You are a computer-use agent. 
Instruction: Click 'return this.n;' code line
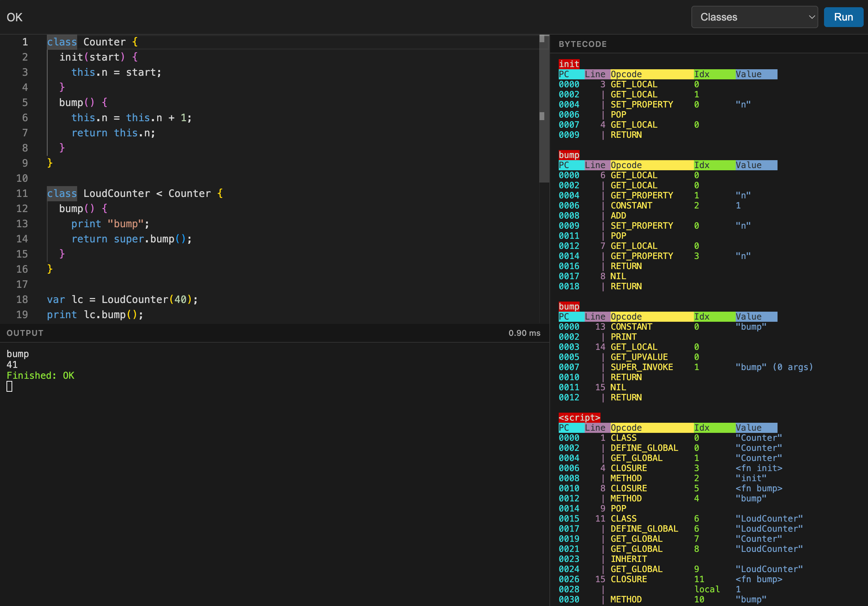pos(113,133)
